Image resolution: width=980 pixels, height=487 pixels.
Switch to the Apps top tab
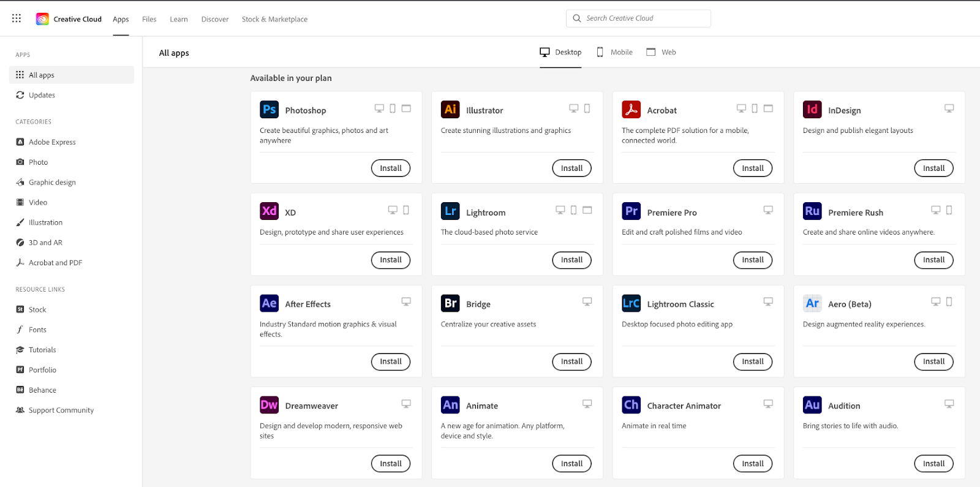tap(121, 20)
